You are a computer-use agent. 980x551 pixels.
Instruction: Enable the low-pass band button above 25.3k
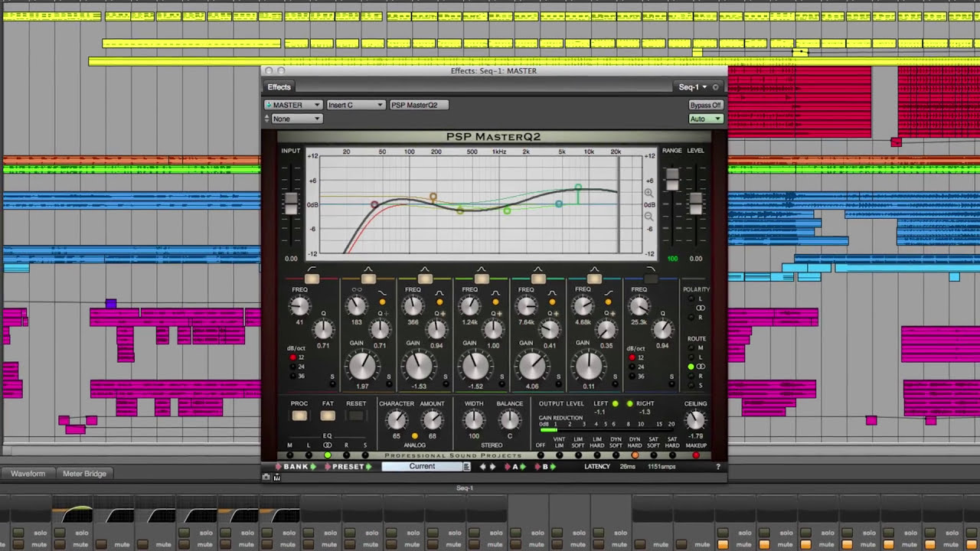click(x=651, y=279)
